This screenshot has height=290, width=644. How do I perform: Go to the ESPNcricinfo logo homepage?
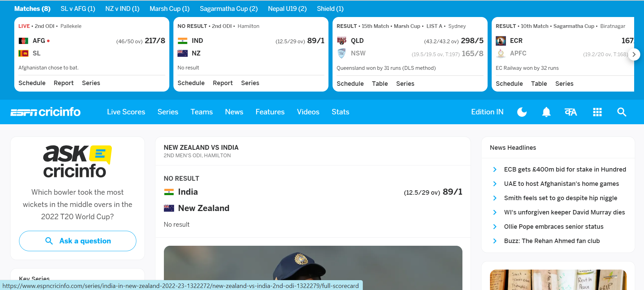46,112
